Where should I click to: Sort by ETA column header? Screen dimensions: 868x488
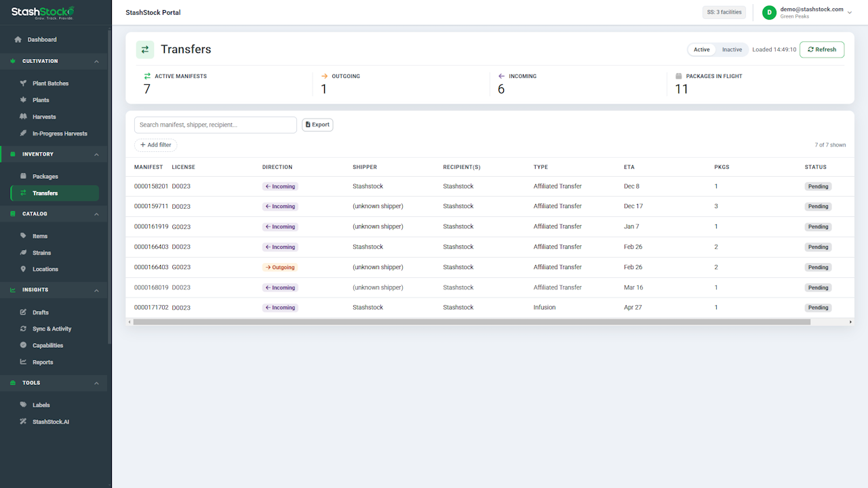[x=629, y=167]
